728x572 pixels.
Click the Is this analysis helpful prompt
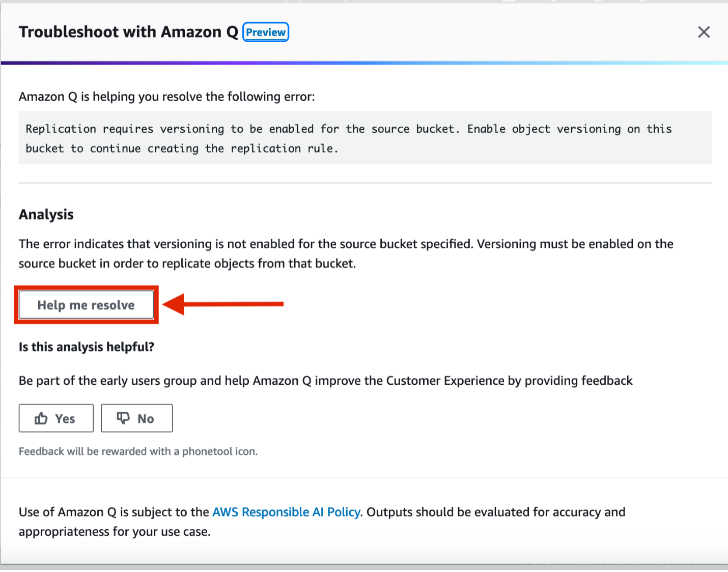point(86,347)
